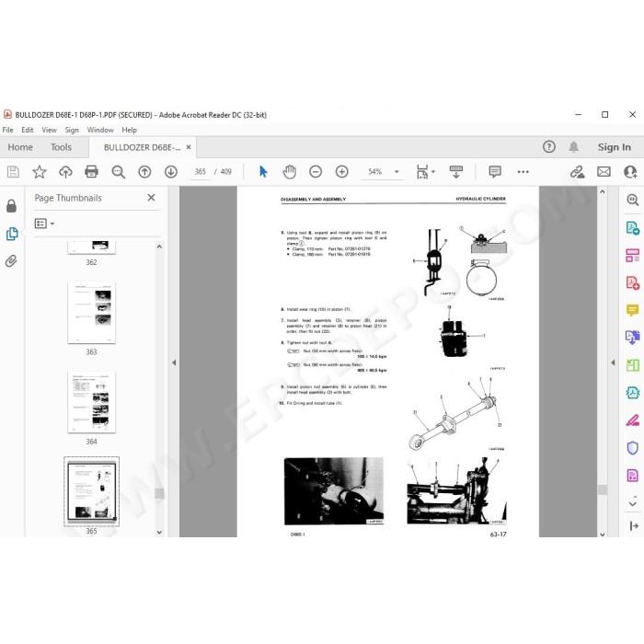Click the Save file icon

pyautogui.click(x=13, y=172)
